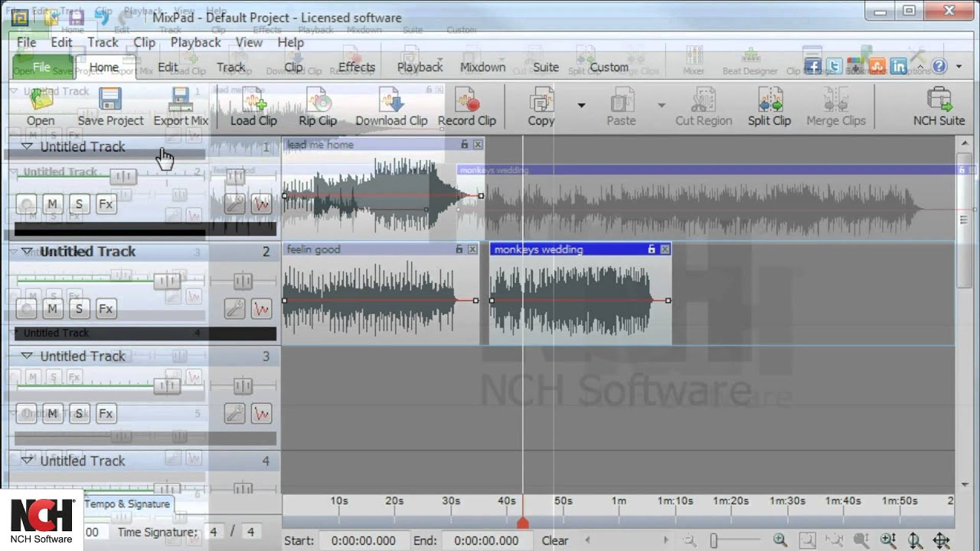This screenshot has height=551, width=980.
Task: Switch to the Custom ribbon tab
Action: (x=609, y=67)
